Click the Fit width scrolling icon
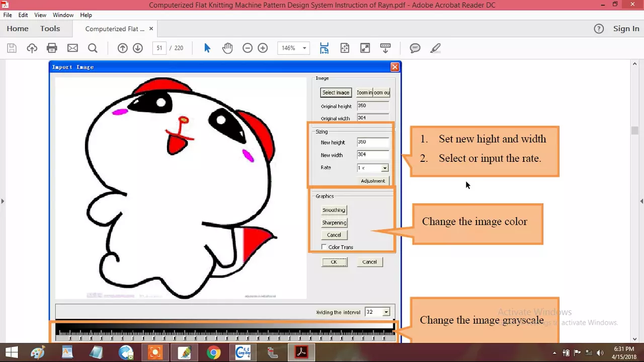The image size is (644, 362). point(324,48)
